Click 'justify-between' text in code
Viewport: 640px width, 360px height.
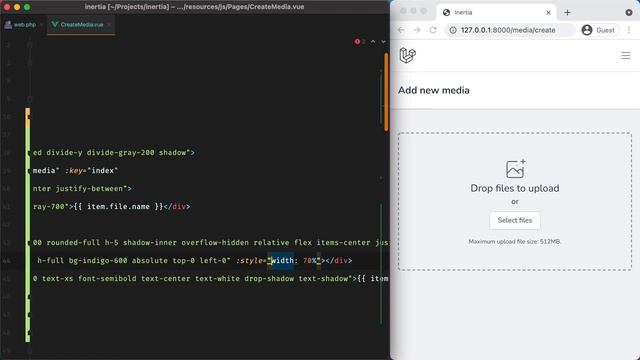tap(89, 189)
